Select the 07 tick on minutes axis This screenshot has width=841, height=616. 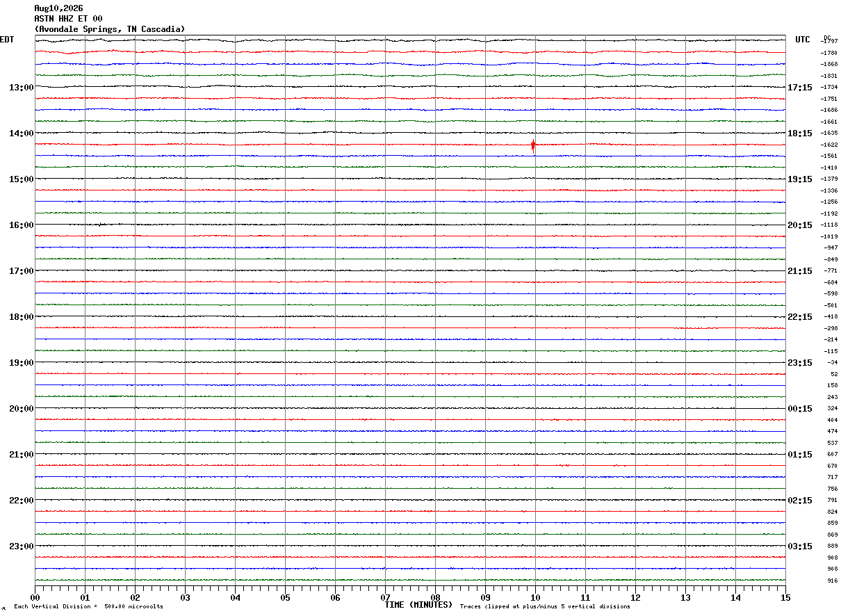[x=385, y=597]
